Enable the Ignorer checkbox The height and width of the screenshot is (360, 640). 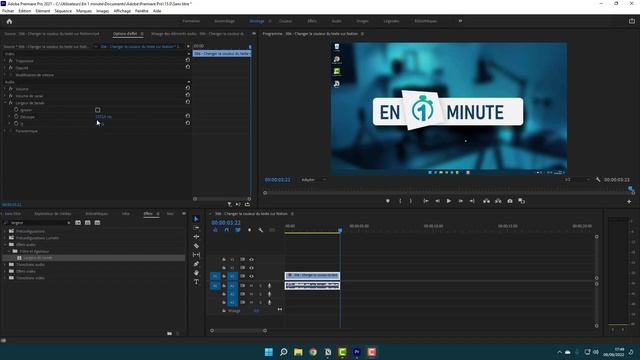[x=98, y=110]
